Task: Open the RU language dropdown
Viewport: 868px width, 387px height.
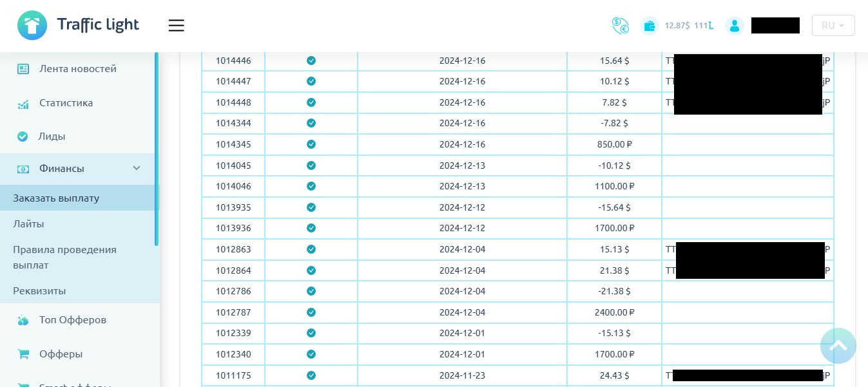Action: tap(833, 26)
